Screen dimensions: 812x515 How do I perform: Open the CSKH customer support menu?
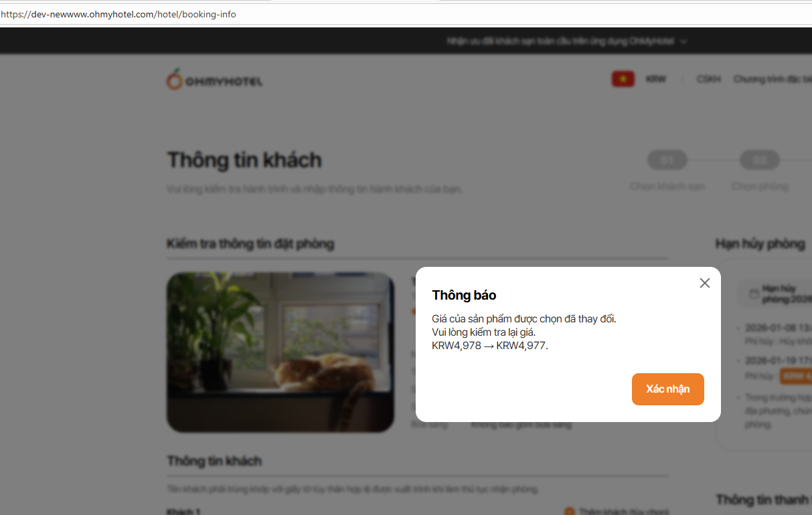click(709, 79)
